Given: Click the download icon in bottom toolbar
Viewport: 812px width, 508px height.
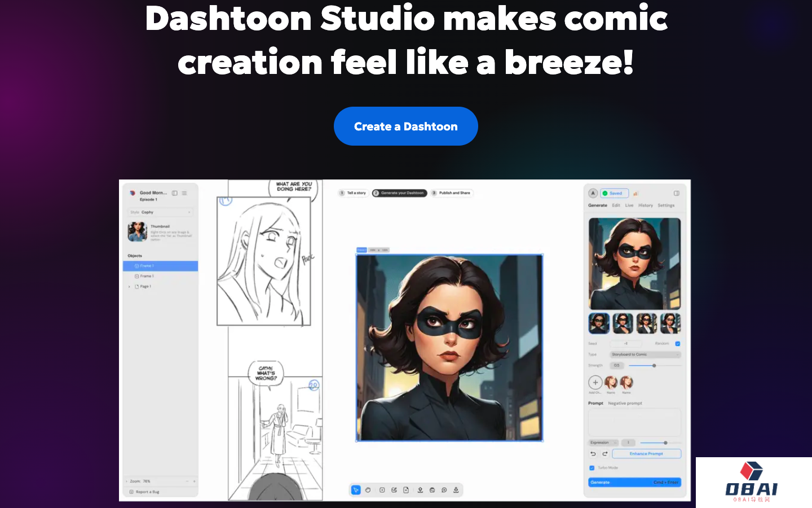Looking at the screenshot, I should (456, 490).
